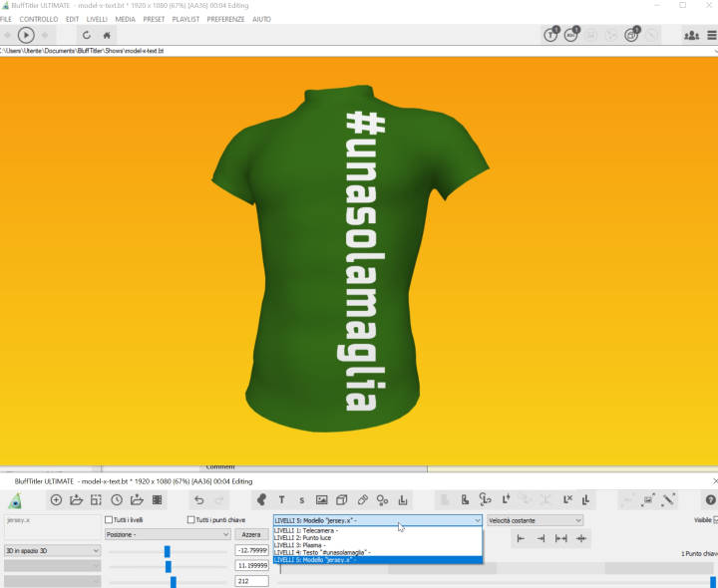Click the new show plus-circle icon

tap(56, 500)
